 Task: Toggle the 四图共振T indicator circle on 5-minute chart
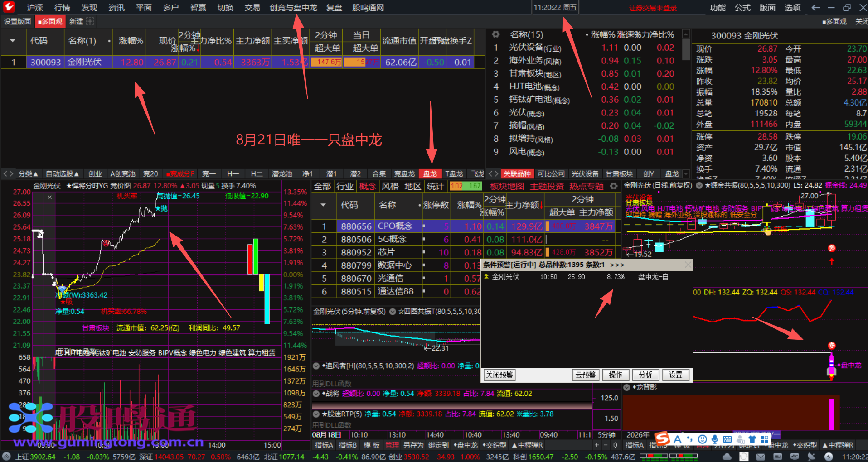(x=393, y=312)
